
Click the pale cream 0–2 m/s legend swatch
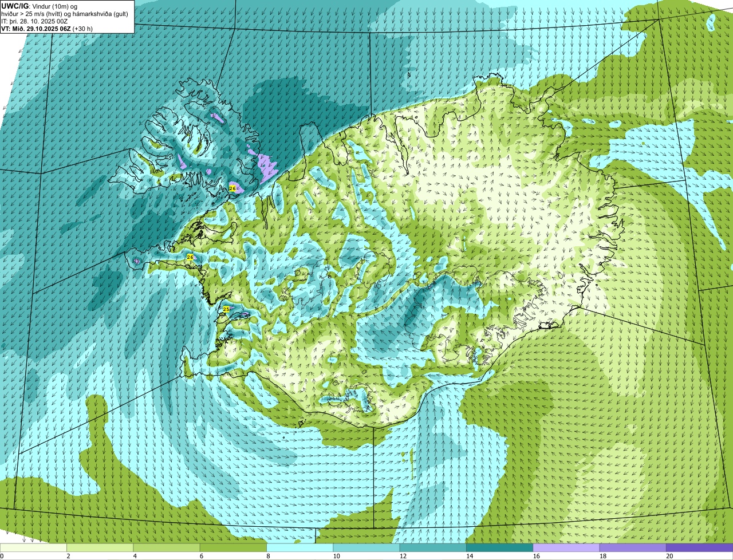(x=33, y=547)
